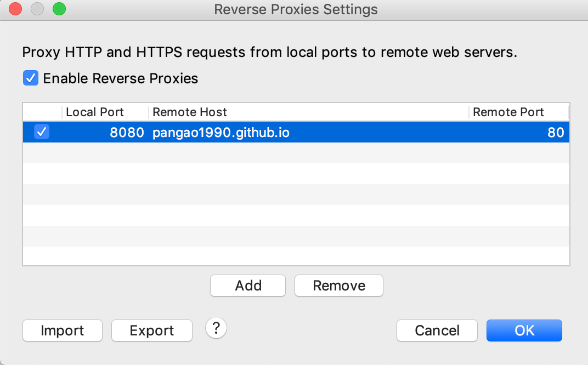Click the Enable Reverse Proxies label text
The height and width of the screenshot is (365, 588).
point(120,78)
